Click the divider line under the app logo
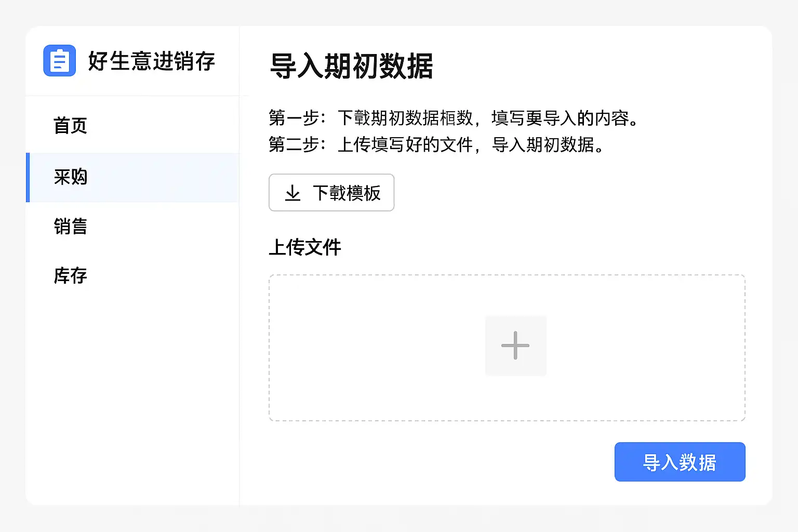The image size is (798, 532). pyautogui.click(x=132, y=96)
